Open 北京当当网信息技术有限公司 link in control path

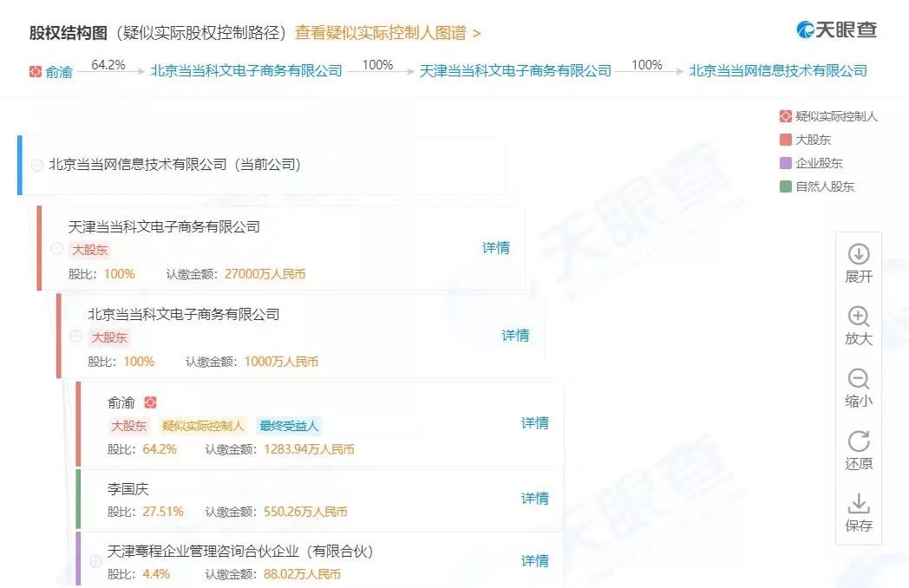point(778,71)
